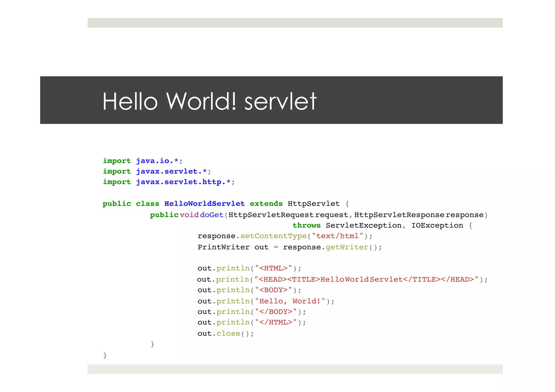Click the string "Hello, World!"

coord(290,301)
